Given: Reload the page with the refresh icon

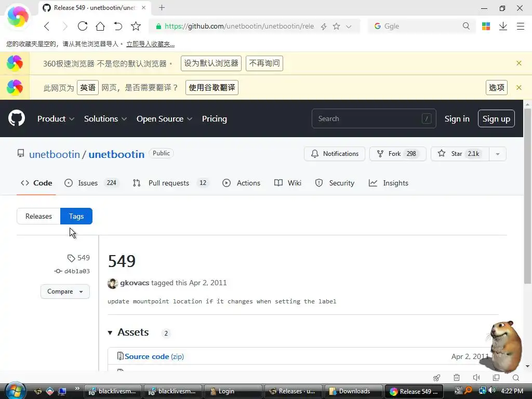Looking at the screenshot, I should pyautogui.click(x=83, y=26).
